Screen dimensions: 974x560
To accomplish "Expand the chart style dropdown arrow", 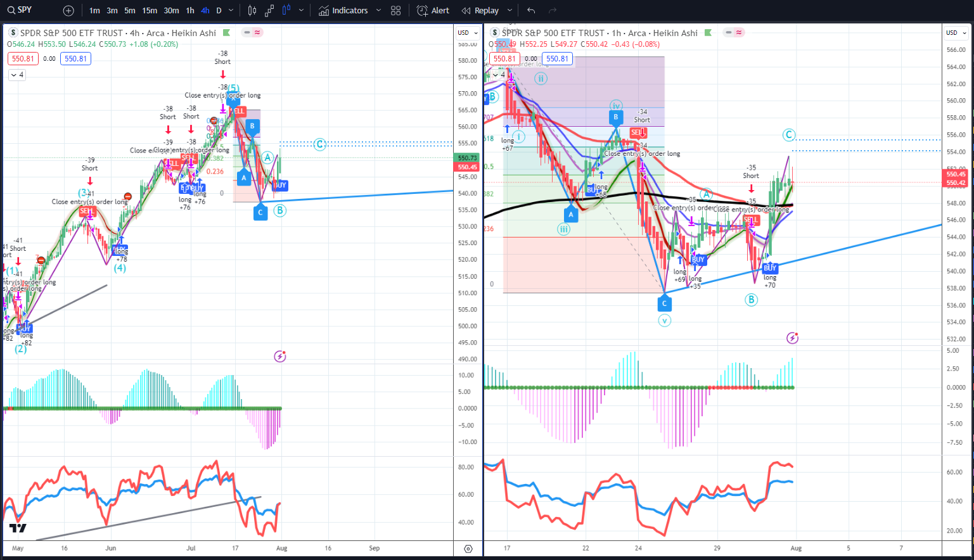I will coord(301,11).
